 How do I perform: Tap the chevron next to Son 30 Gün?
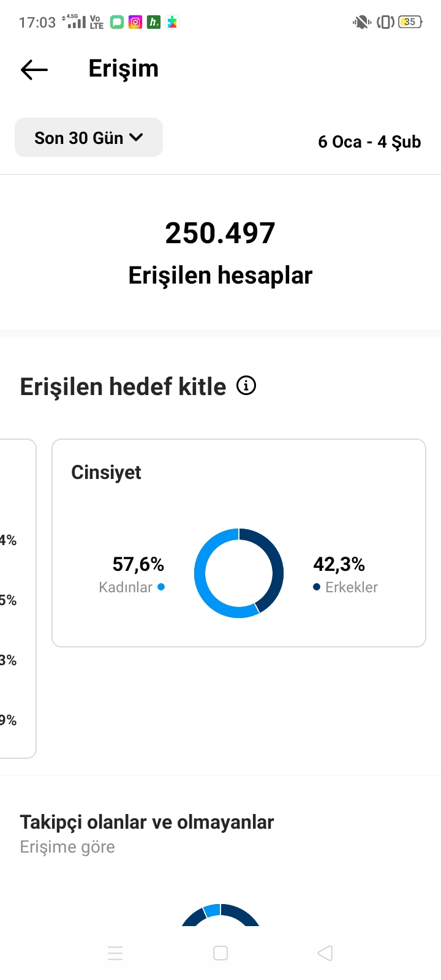coord(136,138)
